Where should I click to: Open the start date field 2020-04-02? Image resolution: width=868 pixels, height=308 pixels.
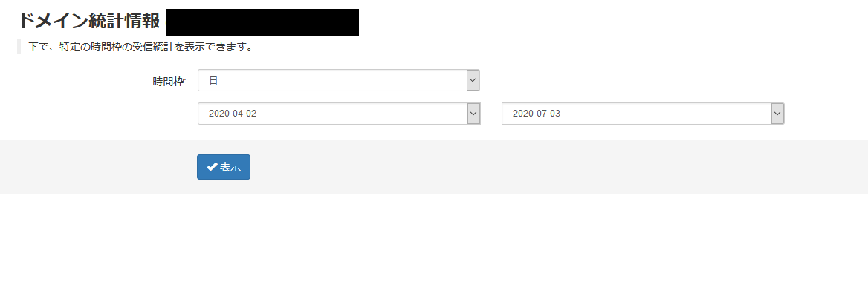tap(339, 114)
